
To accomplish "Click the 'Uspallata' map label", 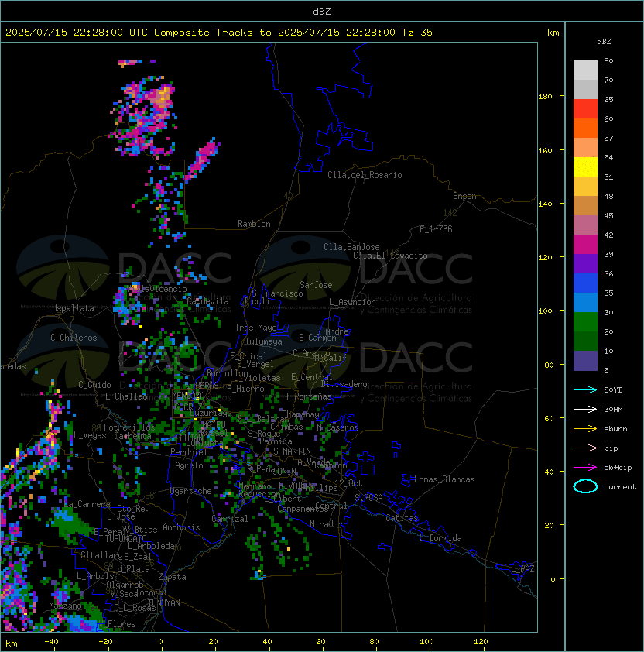I will point(73,308).
